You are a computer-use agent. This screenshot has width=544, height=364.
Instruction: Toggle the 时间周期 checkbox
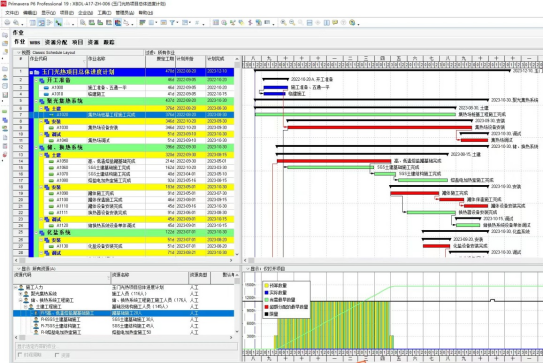click(x=20, y=355)
